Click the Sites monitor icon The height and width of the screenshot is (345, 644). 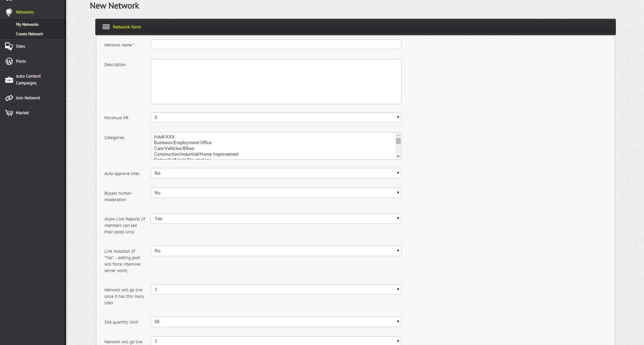[9, 46]
